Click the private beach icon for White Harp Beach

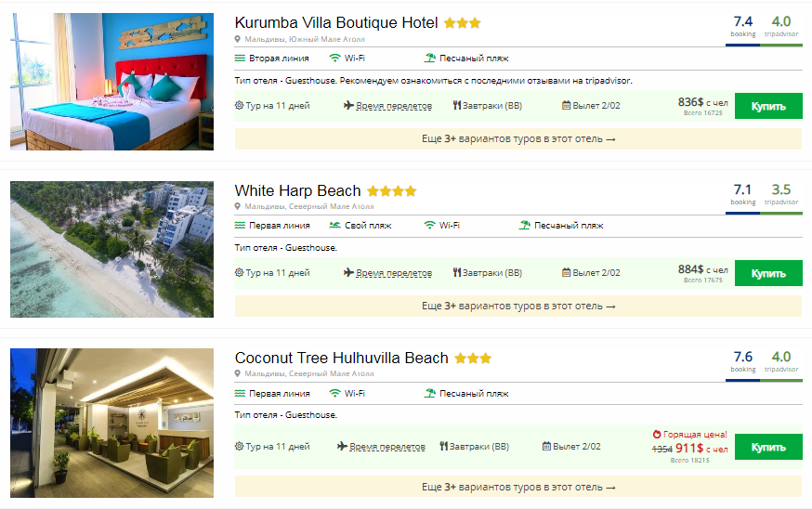[334, 225]
